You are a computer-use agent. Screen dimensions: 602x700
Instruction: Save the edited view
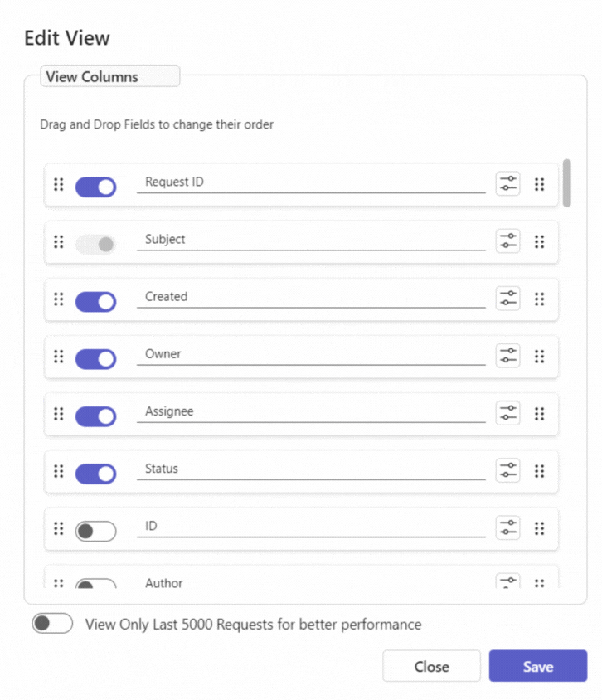point(538,666)
